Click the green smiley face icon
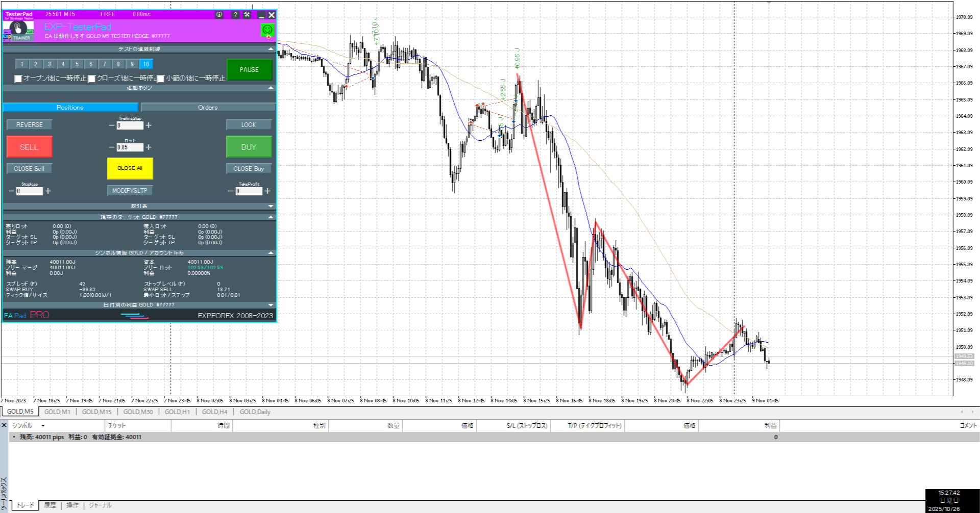This screenshot has height=513, width=980. coord(267,30)
